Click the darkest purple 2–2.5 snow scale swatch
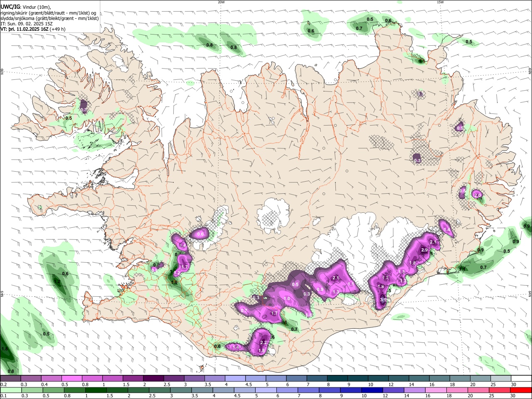This screenshot has height=399, width=532. click(x=153, y=378)
